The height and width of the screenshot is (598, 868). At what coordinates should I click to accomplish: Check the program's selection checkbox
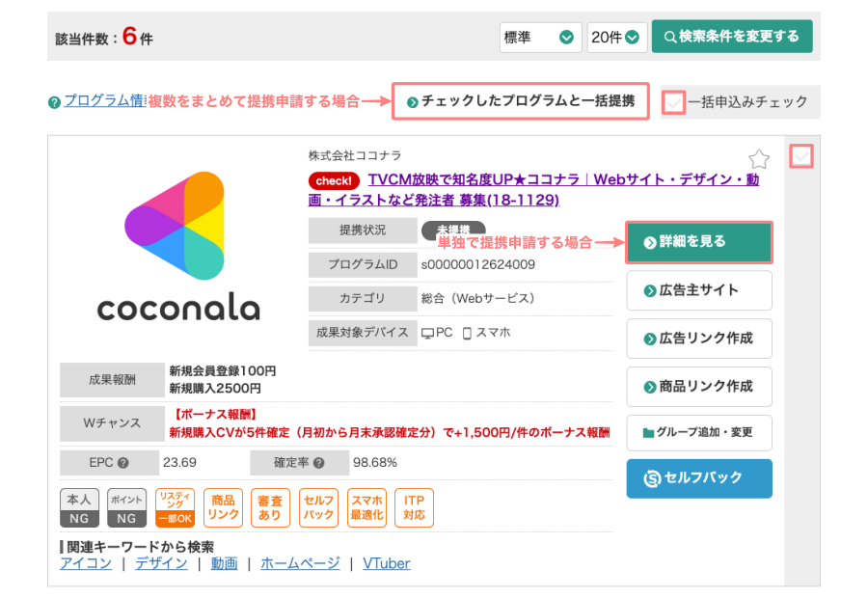[x=800, y=155]
